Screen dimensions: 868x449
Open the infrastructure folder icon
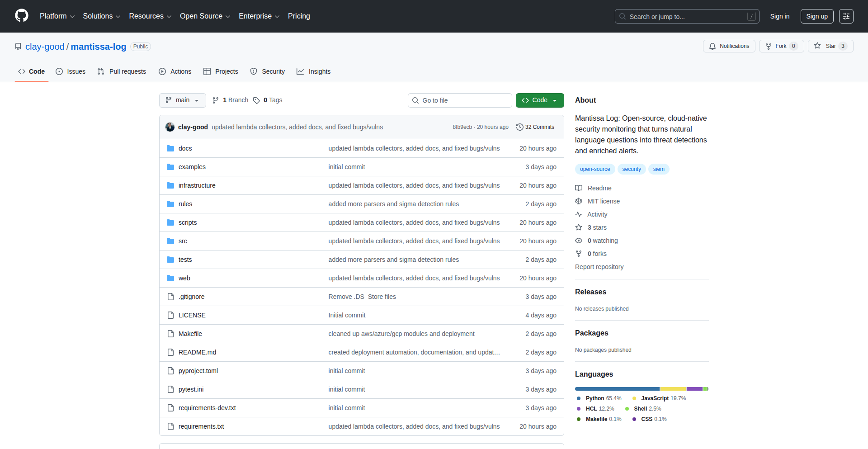pyautogui.click(x=170, y=185)
